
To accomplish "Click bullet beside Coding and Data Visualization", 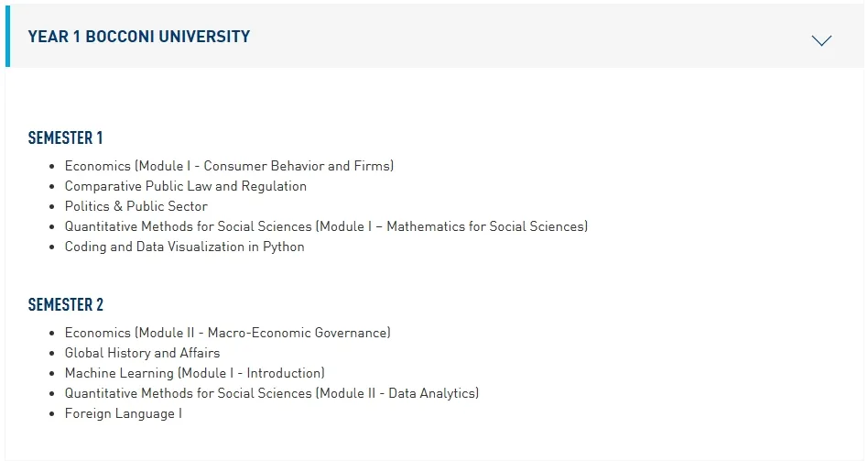I will (x=52, y=247).
